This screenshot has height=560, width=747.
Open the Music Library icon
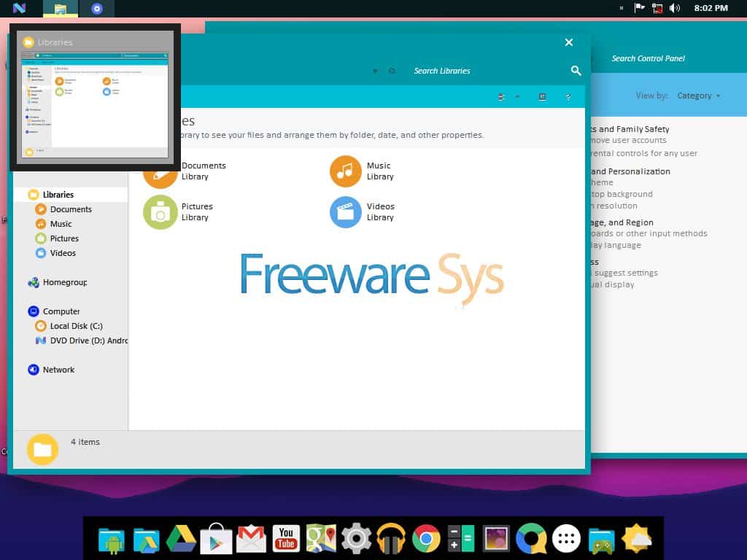[x=346, y=171]
